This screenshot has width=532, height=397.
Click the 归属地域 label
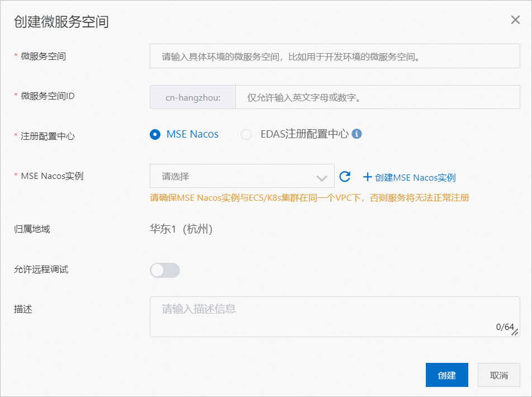(32, 229)
